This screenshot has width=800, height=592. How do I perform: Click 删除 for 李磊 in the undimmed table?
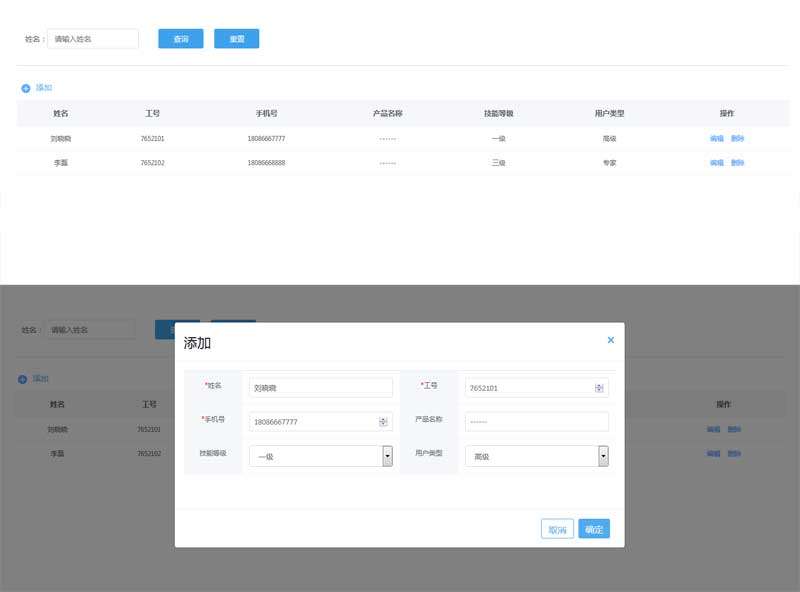(x=737, y=162)
